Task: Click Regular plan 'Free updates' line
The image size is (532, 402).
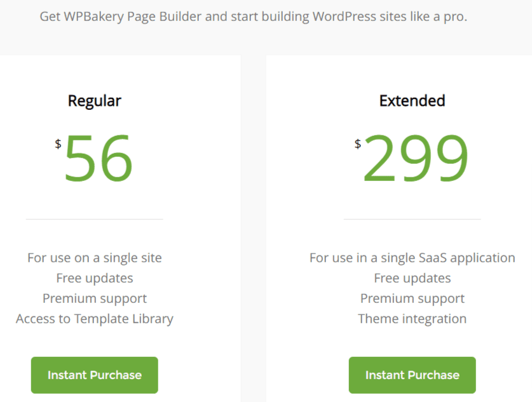Action: 95,278
